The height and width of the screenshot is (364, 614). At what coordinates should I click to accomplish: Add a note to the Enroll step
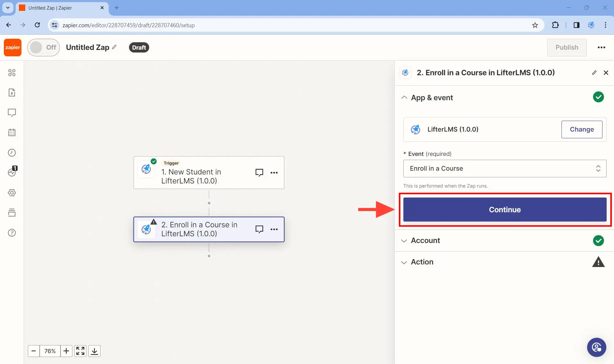click(x=259, y=229)
